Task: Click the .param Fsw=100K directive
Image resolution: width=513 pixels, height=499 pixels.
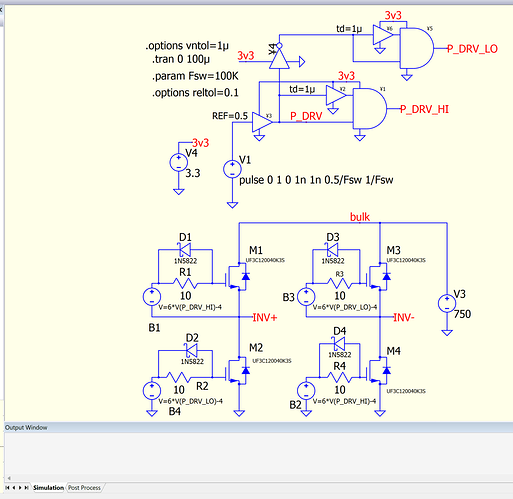Action: pos(195,76)
